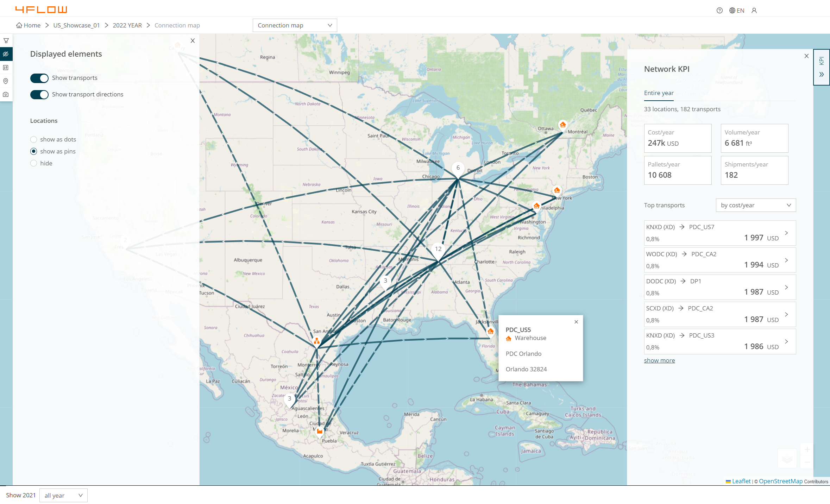Click the show more link under top transports
The image size is (830, 504).
point(659,360)
